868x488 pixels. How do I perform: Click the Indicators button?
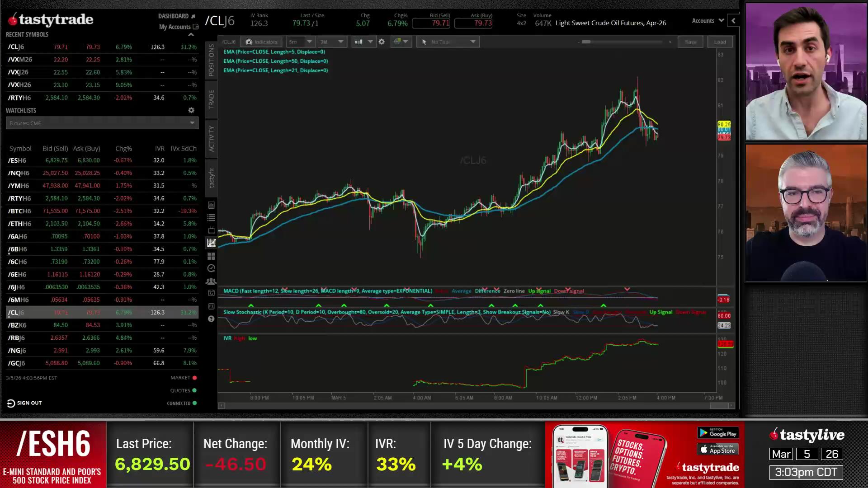[261, 42]
